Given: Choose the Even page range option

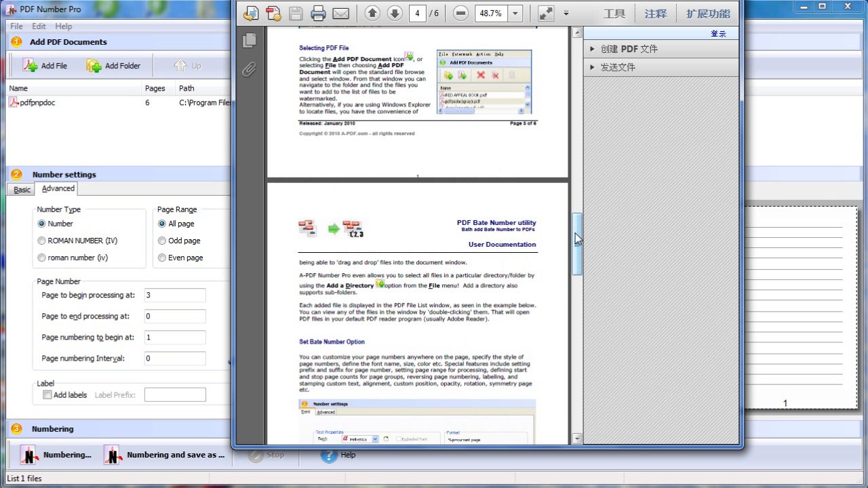Looking at the screenshot, I should click(162, 258).
